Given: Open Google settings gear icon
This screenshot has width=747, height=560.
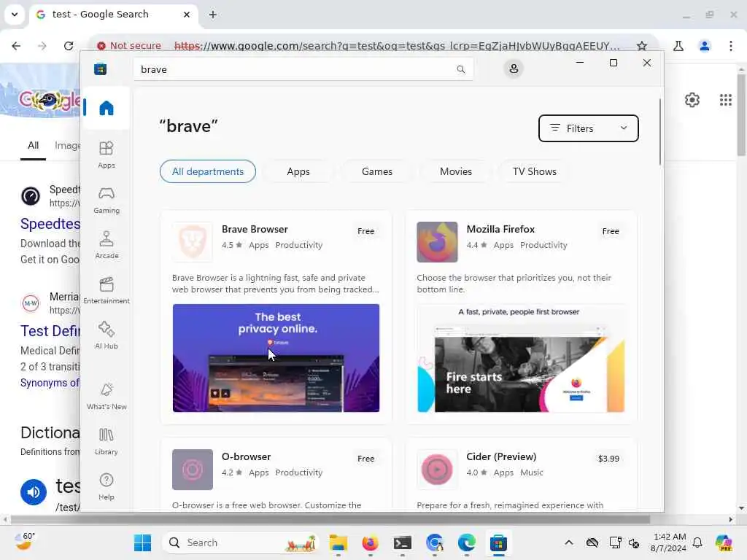Looking at the screenshot, I should pos(692,100).
